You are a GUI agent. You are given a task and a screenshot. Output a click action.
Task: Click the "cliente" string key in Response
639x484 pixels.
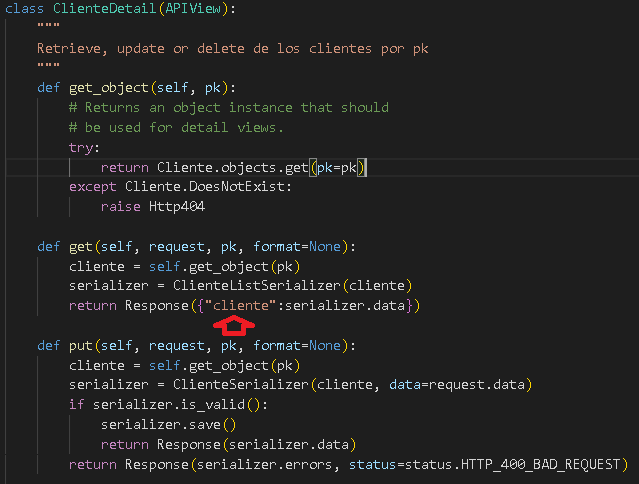coord(240,306)
